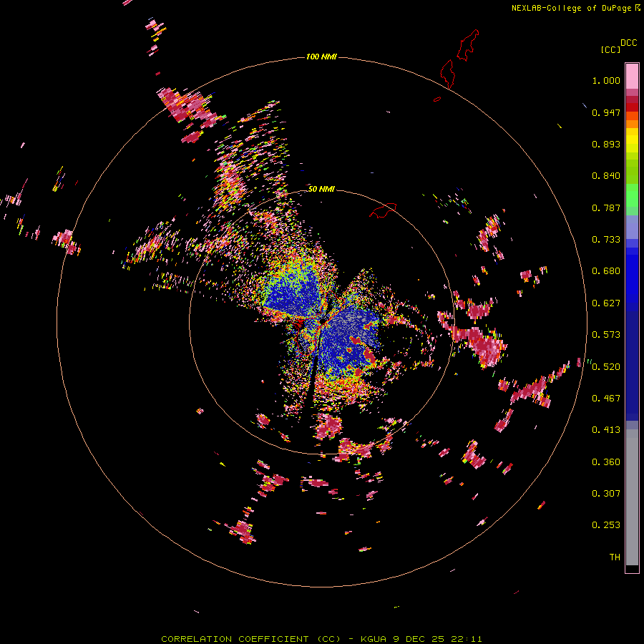The image size is (644, 644).
Task: Click the 0.520 scale value
Action: pos(606,367)
